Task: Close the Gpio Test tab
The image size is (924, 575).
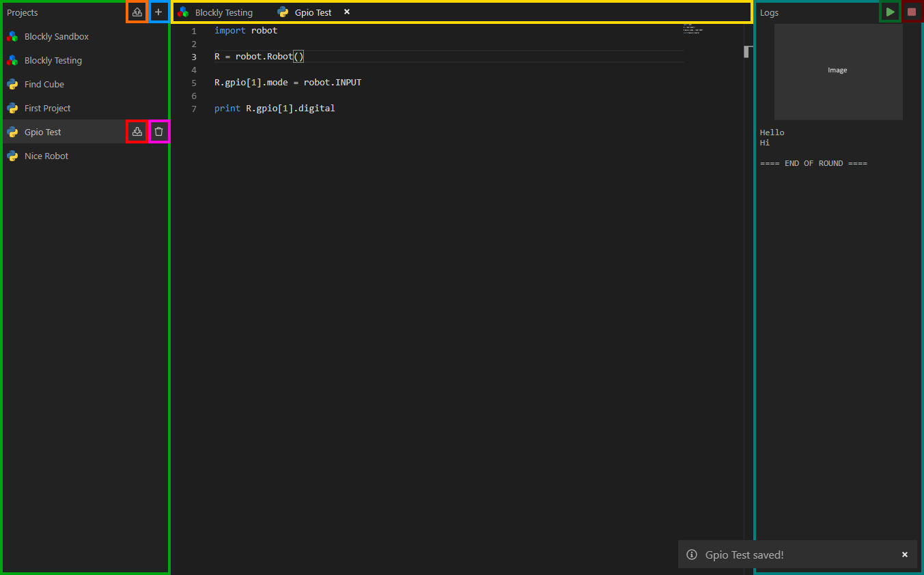Action: [347, 12]
